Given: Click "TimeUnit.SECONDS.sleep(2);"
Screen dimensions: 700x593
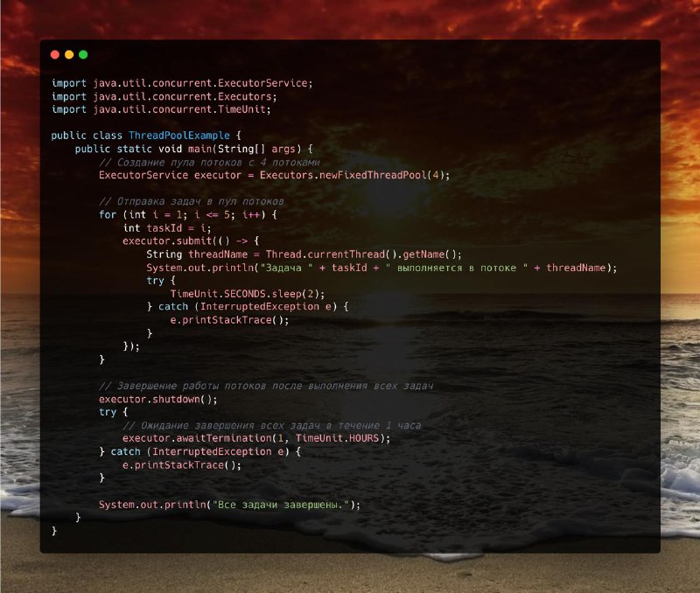Looking at the screenshot, I should pos(248,294).
